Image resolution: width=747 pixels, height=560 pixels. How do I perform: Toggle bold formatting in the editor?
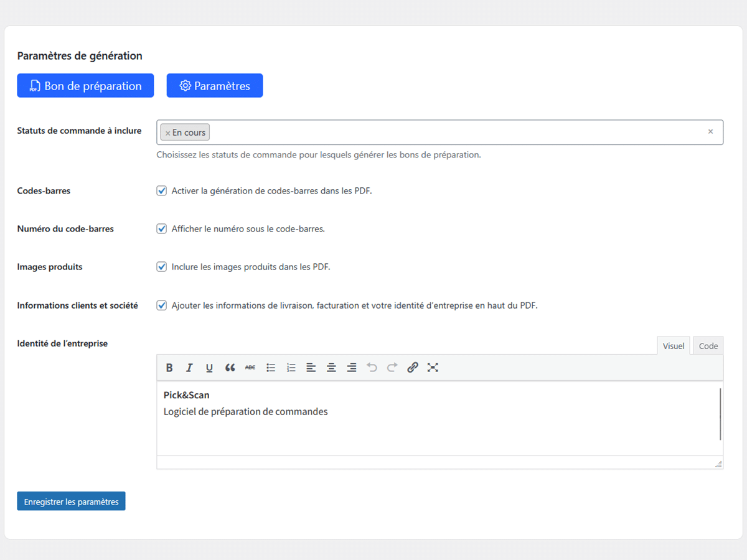(x=169, y=368)
